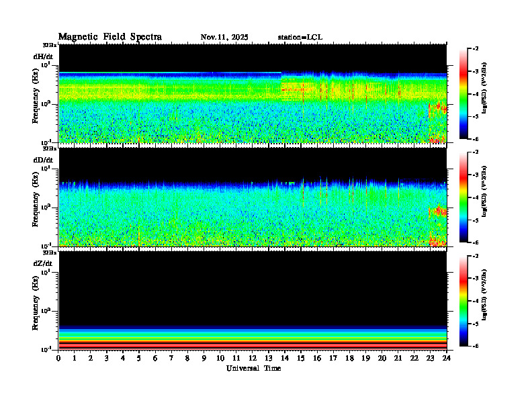
Task: Click hour tick label "14" on time axis
Action: pyautogui.click(x=285, y=359)
